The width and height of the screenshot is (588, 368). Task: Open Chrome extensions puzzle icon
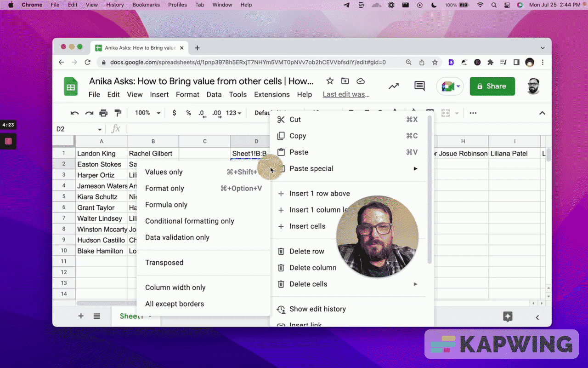click(x=490, y=62)
